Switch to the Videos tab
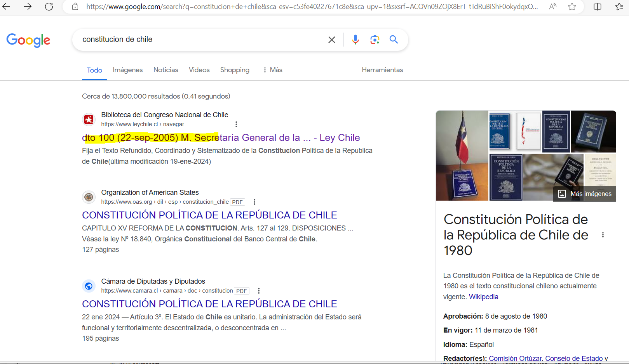 (199, 70)
